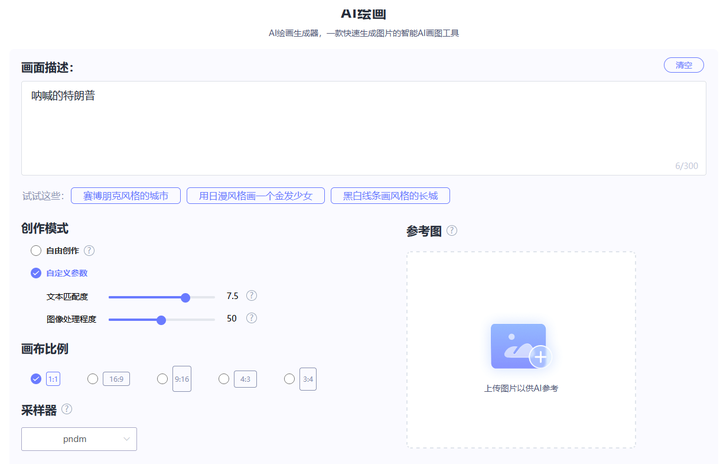This screenshot has width=720, height=464.
Task: Open help icon next to 参考图
Action: tap(452, 231)
